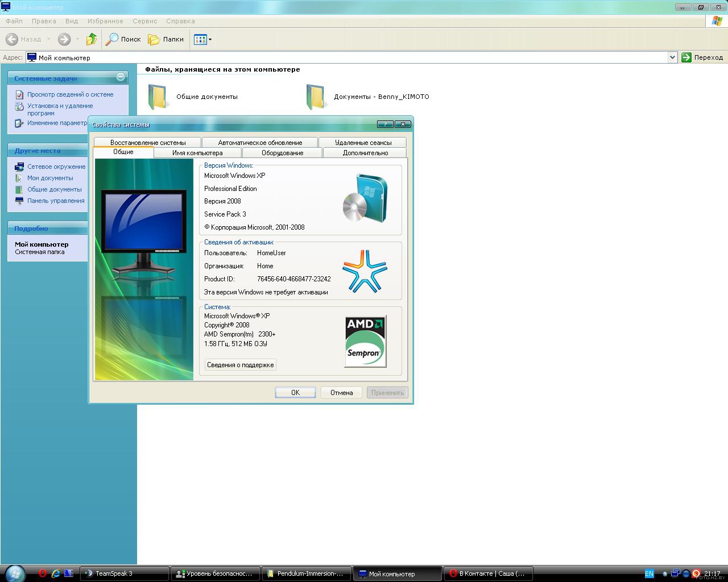Click Сетевое окружение network icon
This screenshot has height=582, width=728.
[19, 167]
